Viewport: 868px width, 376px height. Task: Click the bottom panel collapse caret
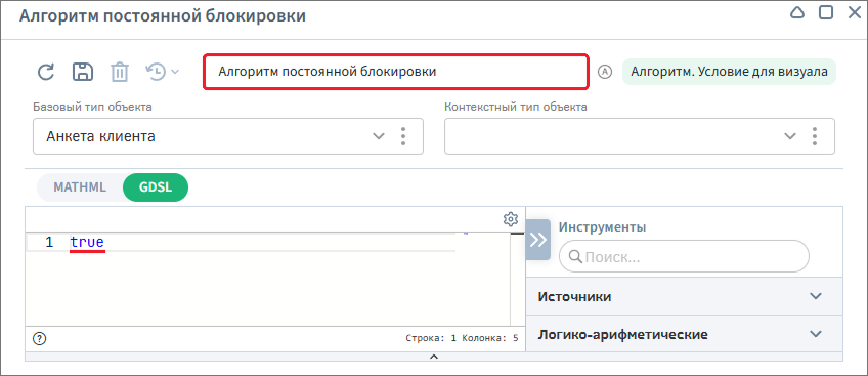coord(433,357)
